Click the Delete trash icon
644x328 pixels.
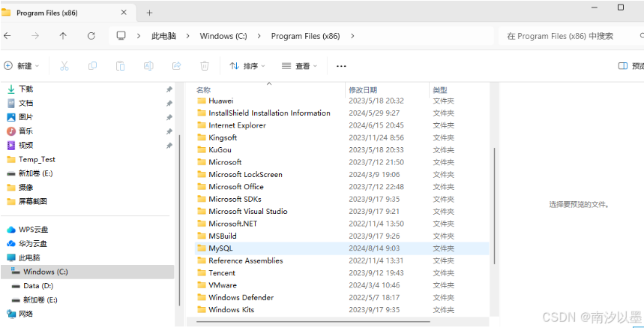(205, 66)
